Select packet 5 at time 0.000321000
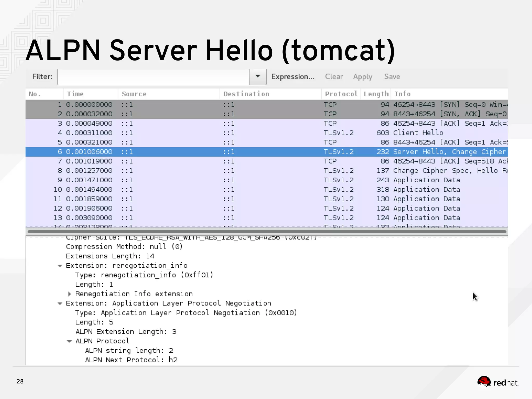 267,142
